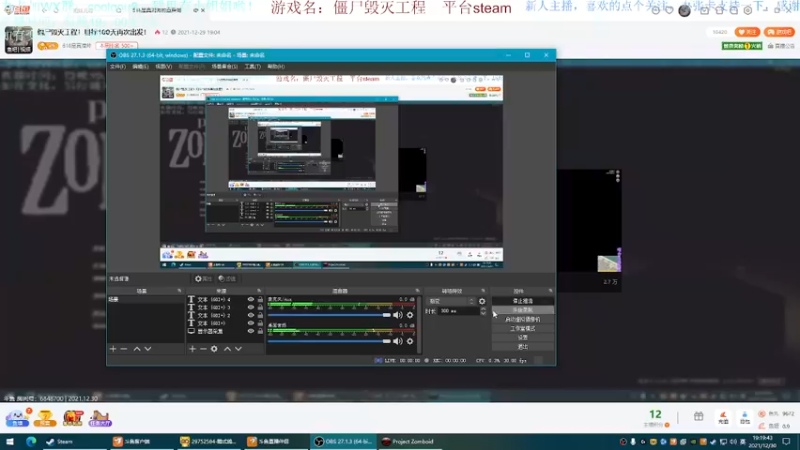Viewport: 800px width, 450px height.
Task: Open Properties gear for the selected source
Action: coord(203,279)
